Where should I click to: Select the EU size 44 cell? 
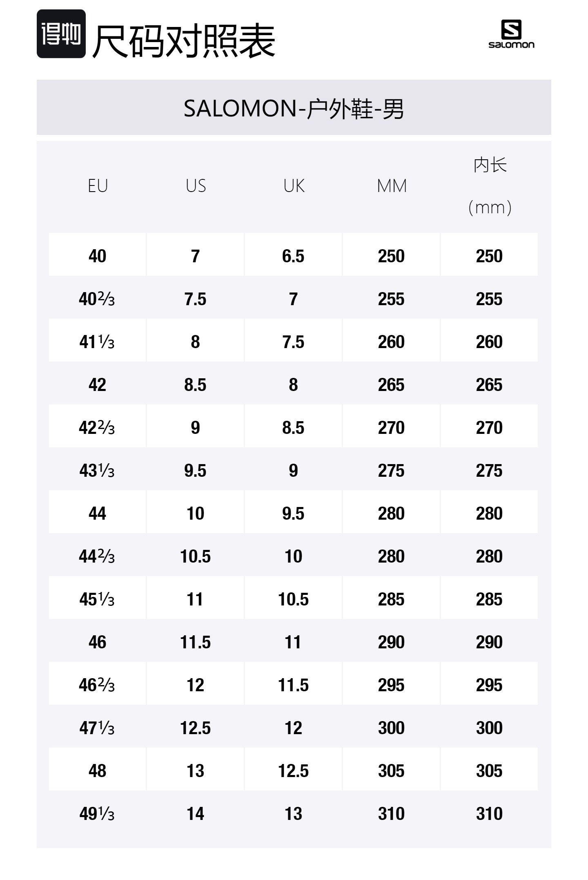pos(97,514)
